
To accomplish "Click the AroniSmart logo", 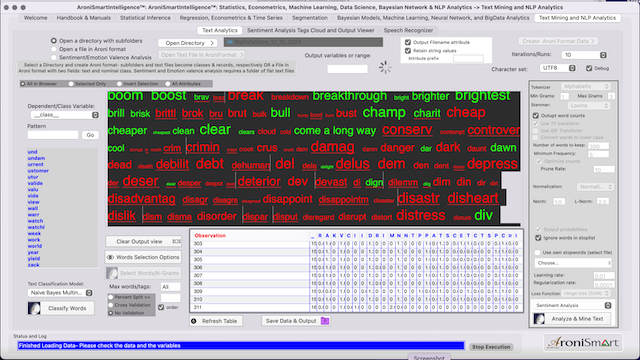I will point(583,342).
